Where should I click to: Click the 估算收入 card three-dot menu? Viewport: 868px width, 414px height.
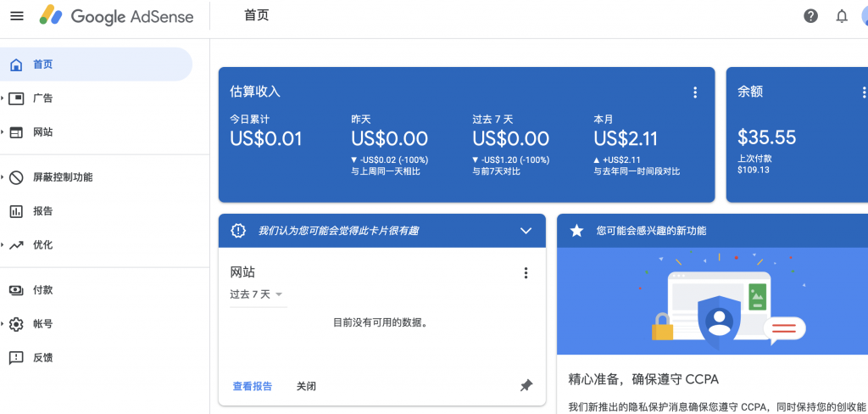(695, 92)
